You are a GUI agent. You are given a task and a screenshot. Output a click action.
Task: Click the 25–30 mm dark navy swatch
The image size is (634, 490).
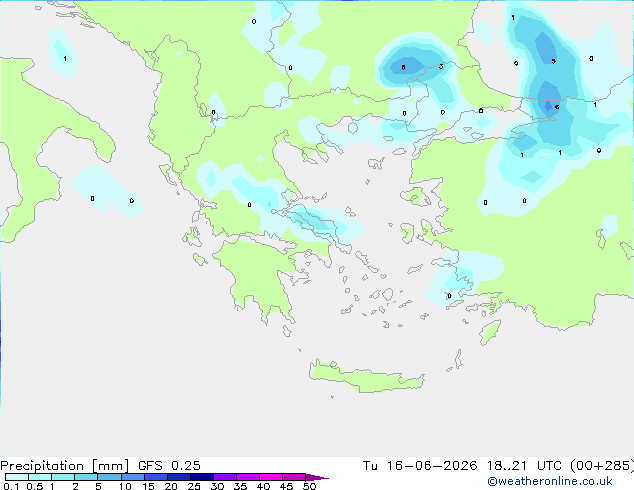pos(201,477)
